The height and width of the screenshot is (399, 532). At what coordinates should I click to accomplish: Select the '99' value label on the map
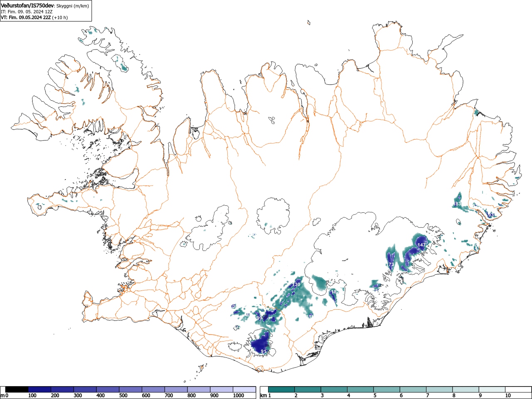(259, 318)
